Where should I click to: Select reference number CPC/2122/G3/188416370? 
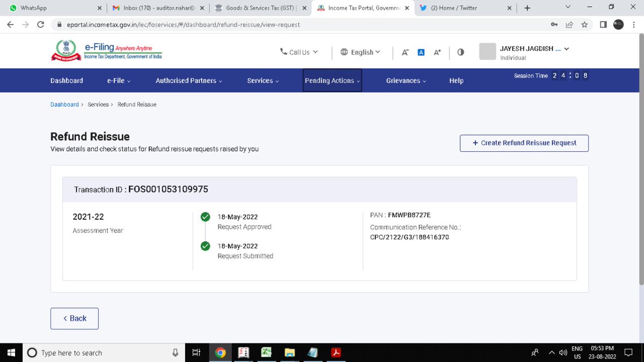[409, 237]
